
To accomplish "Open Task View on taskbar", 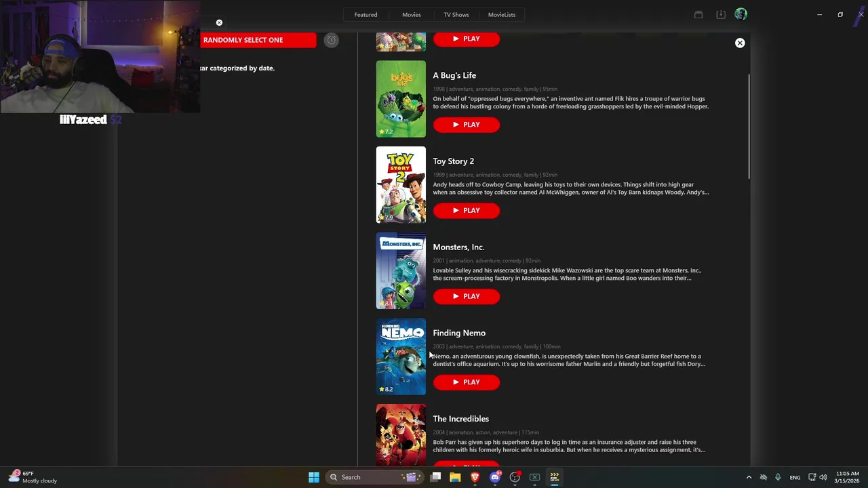I will [x=436, y=477].
